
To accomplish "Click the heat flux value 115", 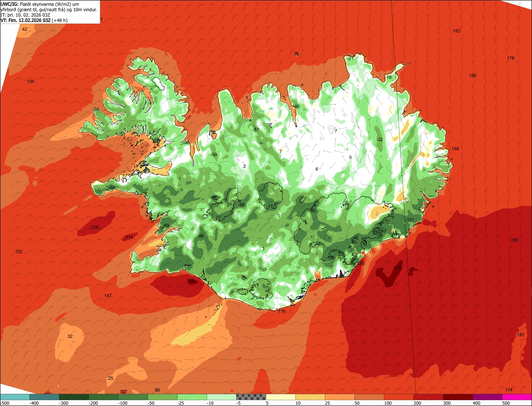I will [330, 257].
